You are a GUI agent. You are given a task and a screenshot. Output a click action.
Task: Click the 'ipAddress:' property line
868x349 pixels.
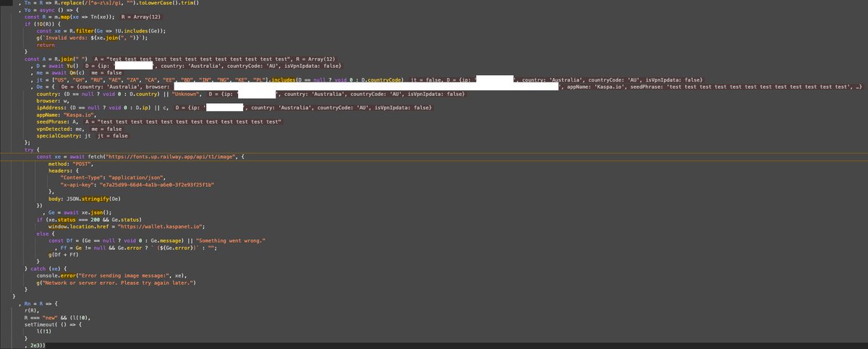103,108
